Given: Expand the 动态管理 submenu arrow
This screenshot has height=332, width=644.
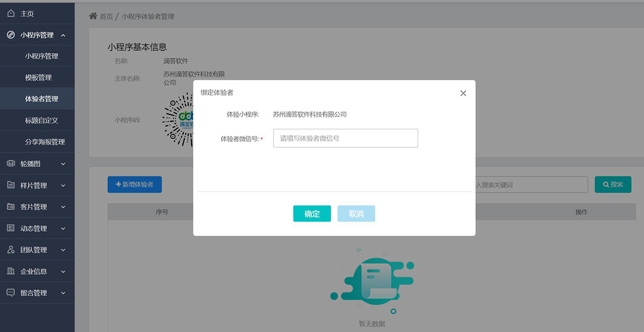Looking at the screenshot, I should 63,229.
